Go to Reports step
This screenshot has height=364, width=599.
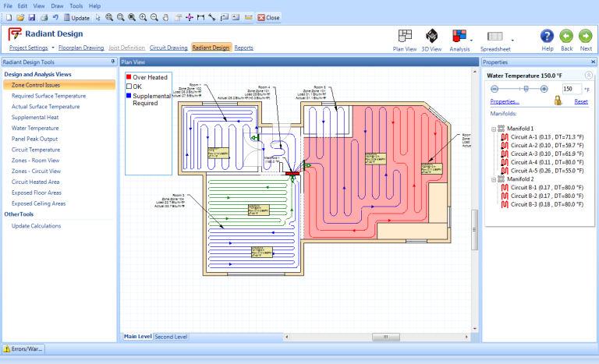pos(243,48)
